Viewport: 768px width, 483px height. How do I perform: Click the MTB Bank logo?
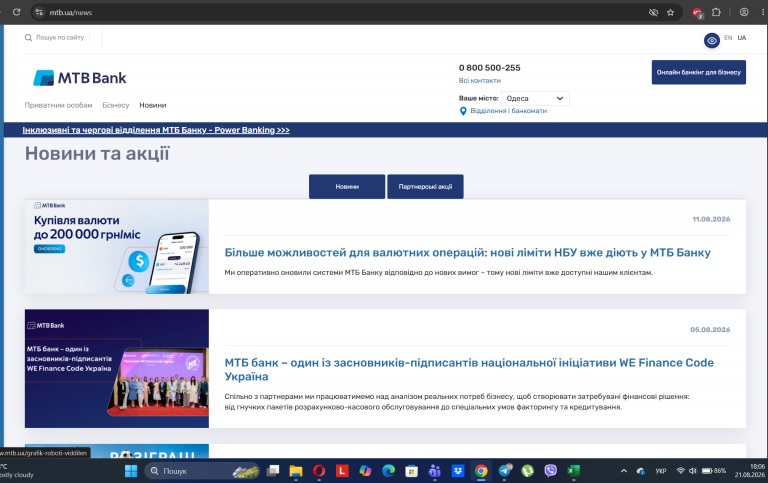click(79, 78)
